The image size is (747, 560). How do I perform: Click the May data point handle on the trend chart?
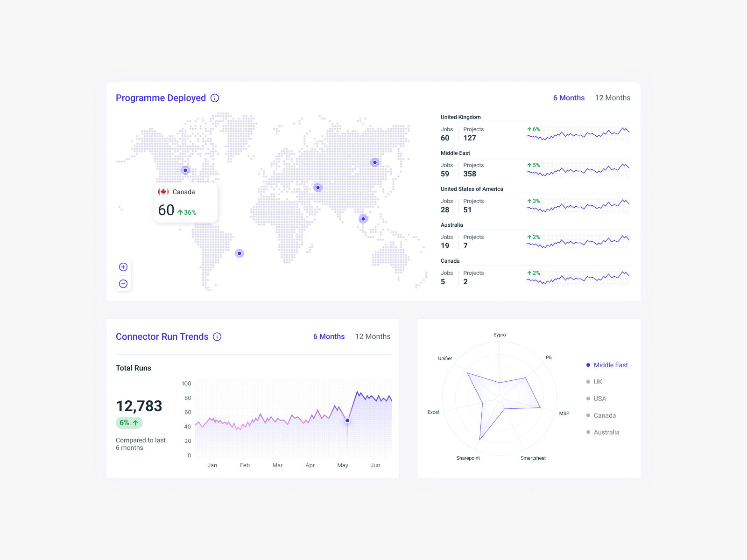pyautogui.click(x=347, y=420)
